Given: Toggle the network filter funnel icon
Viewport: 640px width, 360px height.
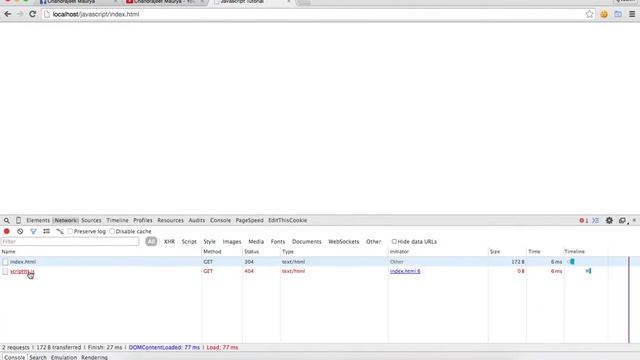Looking at the screenshot, I should pos(33,231).
